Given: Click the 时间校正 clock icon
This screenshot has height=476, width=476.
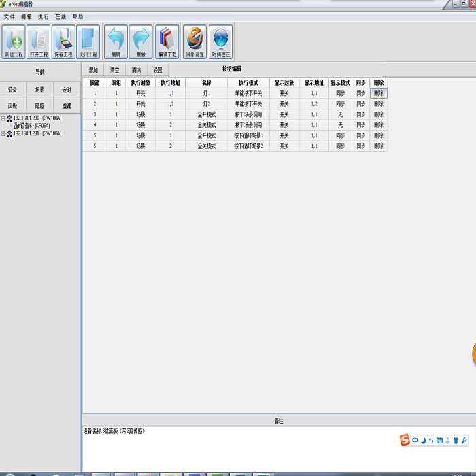Looking at the screenshot, I should click(x=221, y=42).
